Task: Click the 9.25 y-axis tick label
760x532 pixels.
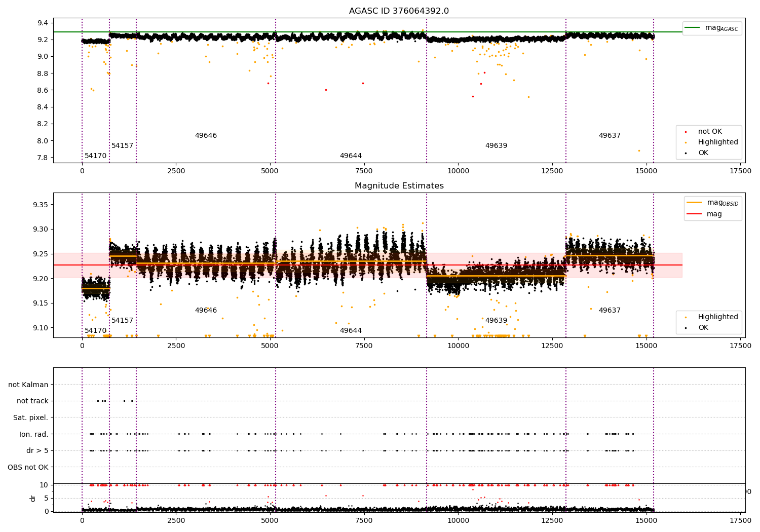Action: 41,254
